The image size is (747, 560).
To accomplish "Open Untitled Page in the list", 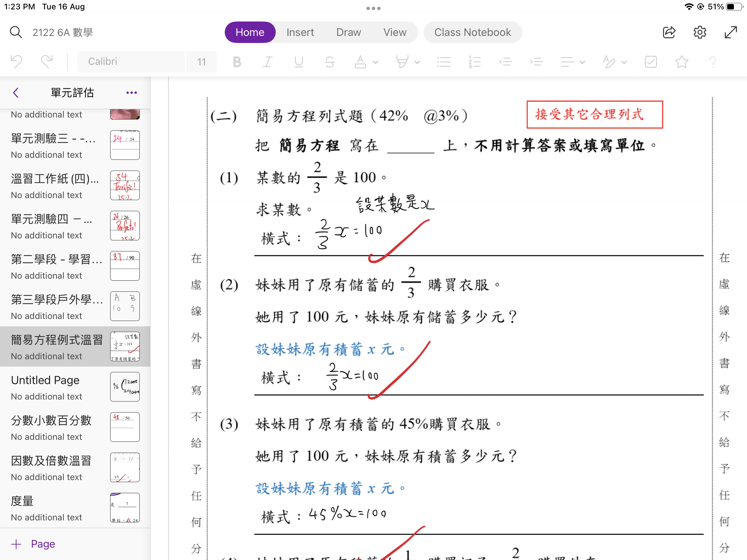I will point(75,387).
